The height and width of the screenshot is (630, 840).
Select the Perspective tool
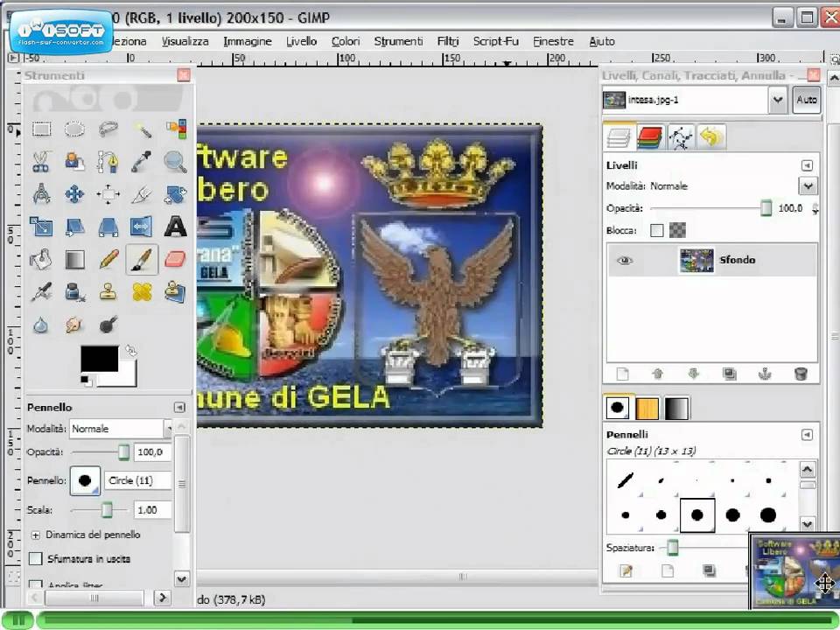point(108,227)
